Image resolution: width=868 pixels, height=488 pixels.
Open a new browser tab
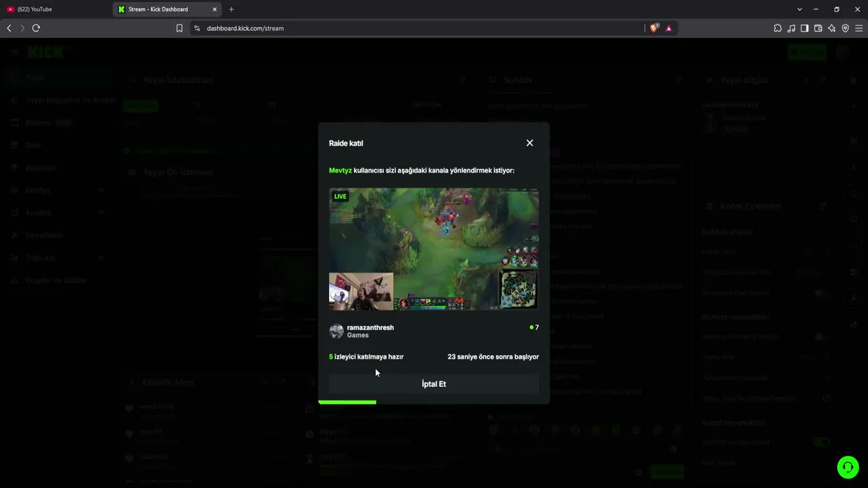coord(231,9)
